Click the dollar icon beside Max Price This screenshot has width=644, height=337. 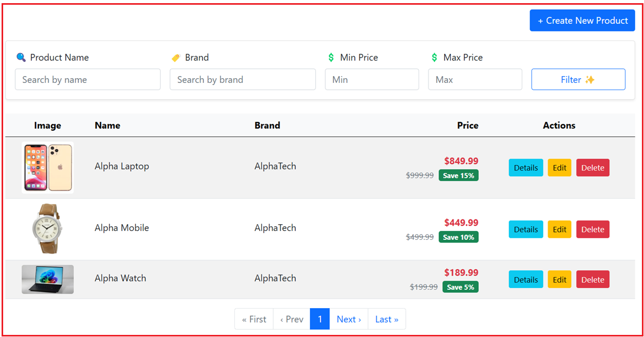point(434,58)
